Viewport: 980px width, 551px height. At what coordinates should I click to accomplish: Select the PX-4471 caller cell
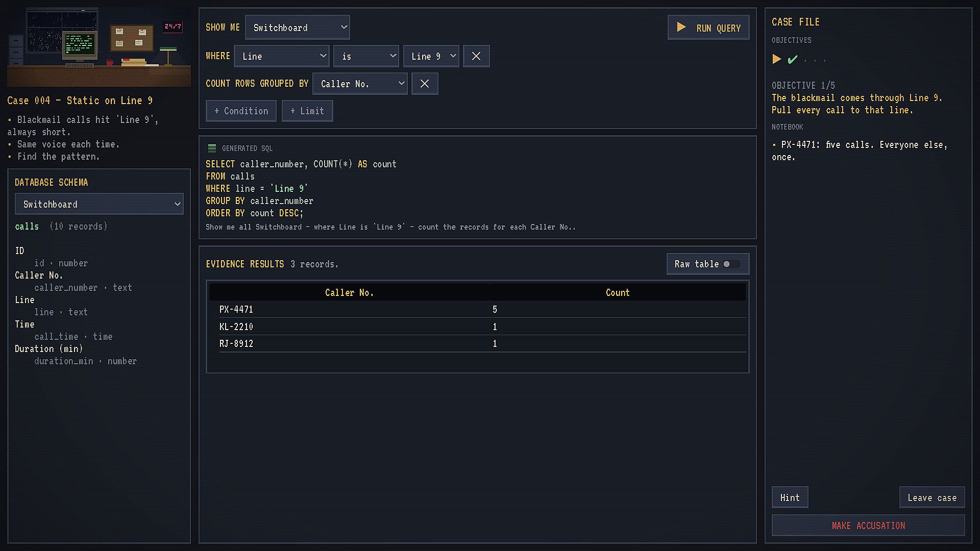pyautogui.click(x=236, y=309)
